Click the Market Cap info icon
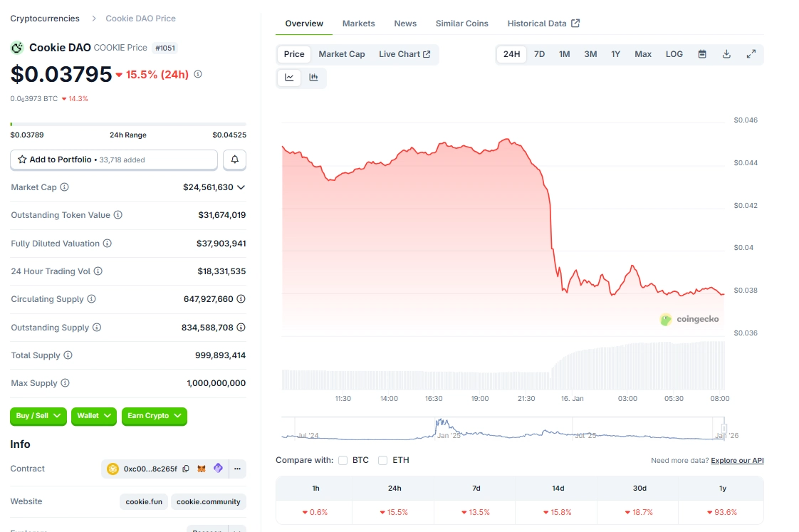This screenshot has width=799, height=532. click(65, 187)
